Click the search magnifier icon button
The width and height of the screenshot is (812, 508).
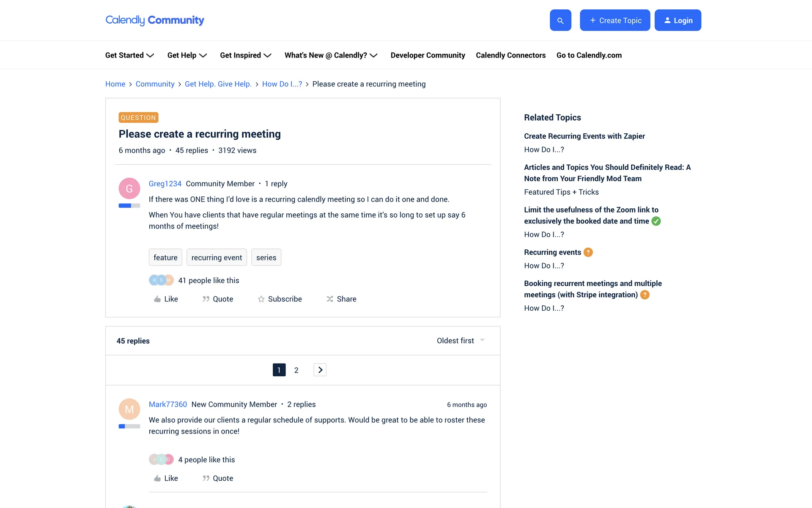pos(560,20)
